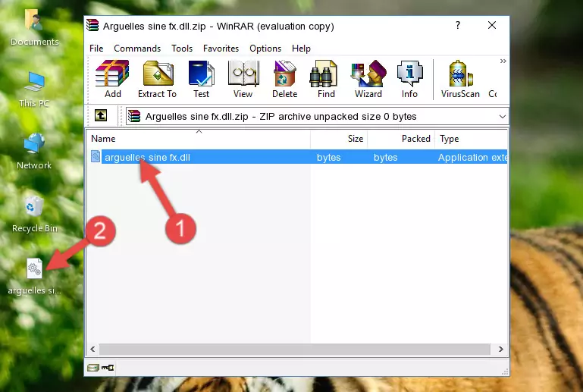Click the horizontal scrollbar right arrow
This screenshot has width=583, height=392.
pyautogui.click(x=501, y=350)
